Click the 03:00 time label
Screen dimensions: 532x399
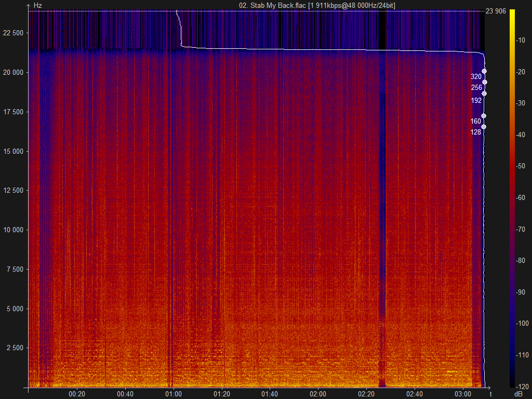(x=463, y=394)
